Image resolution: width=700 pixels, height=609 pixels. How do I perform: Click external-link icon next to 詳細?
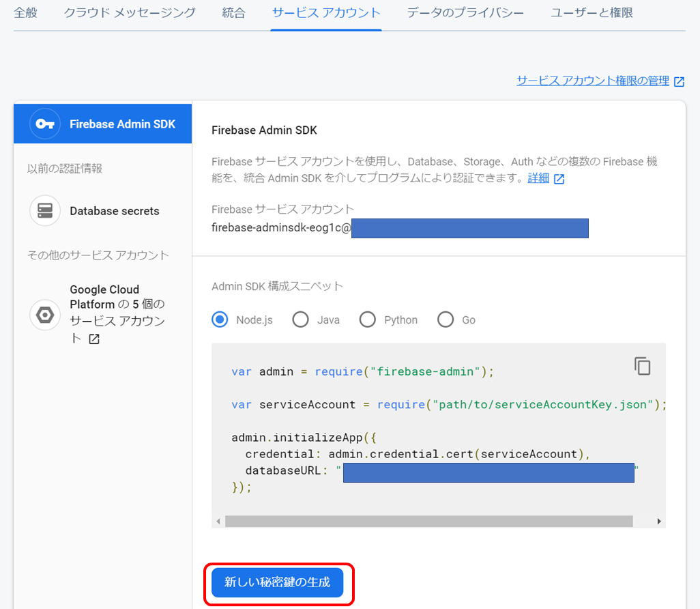(559, 179)
